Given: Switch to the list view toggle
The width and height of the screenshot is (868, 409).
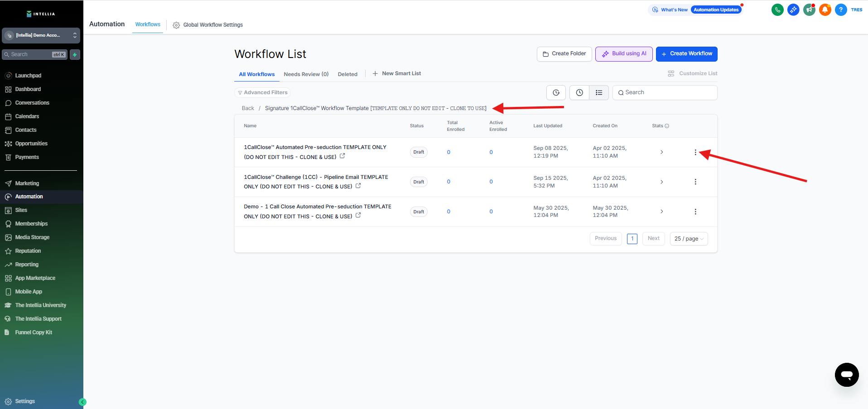Looking at the screenshot, I should pyautogui.click(x=599, y=92).
